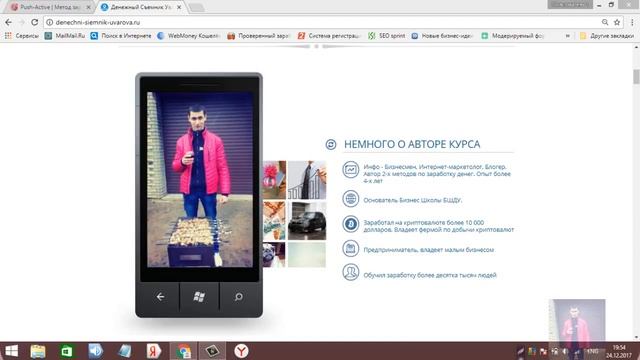The height and width of the screenshot is (360, 640).
Task: Bookmark this page with the star icon
Action: coord(617,22)
